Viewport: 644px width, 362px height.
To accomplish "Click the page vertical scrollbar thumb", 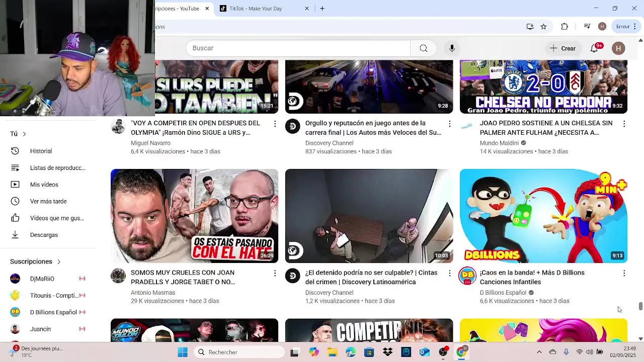I will tap(640, 306).
